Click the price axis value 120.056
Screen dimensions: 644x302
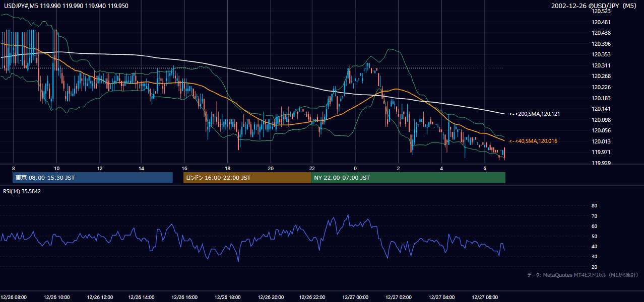(x=602, y=130)
